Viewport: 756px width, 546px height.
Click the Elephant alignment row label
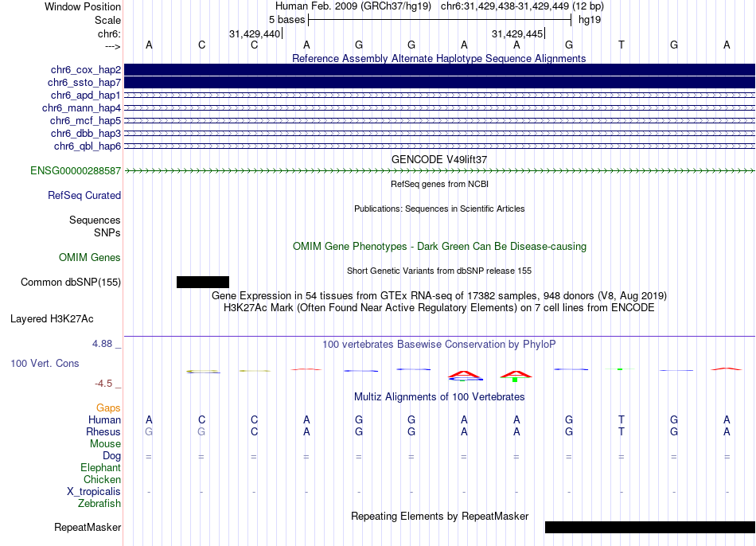coord(101,467)
